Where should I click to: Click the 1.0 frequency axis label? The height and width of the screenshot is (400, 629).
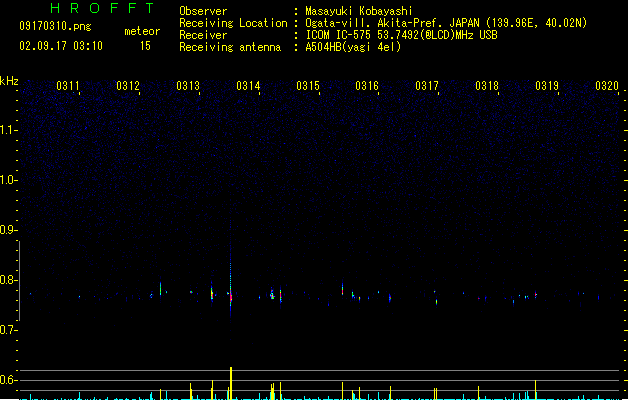[8, 180]
